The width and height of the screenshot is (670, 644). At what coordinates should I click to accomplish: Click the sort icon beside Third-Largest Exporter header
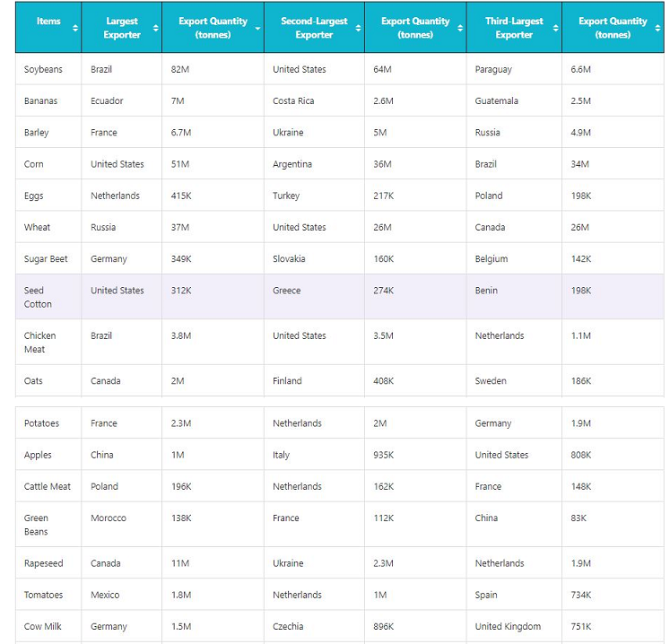(555, 28)
